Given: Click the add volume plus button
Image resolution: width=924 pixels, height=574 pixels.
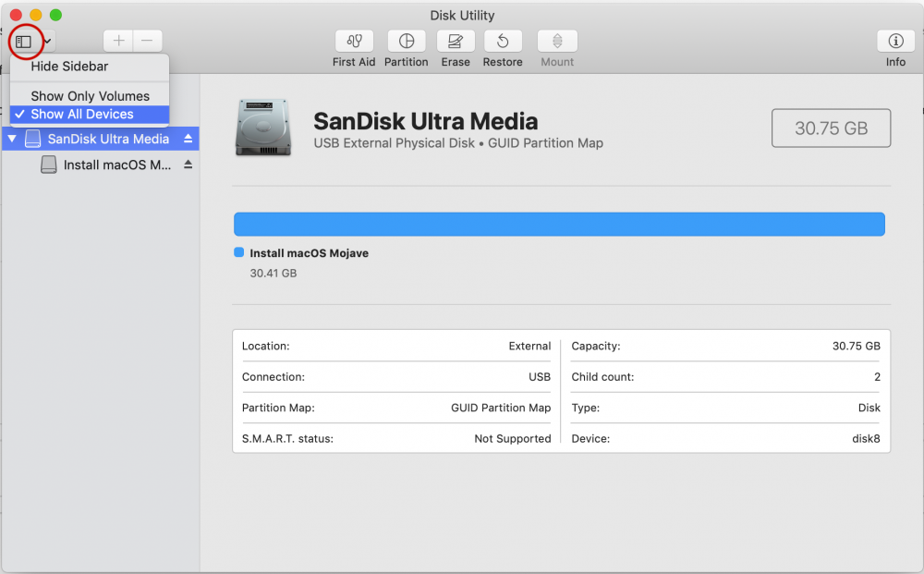Looking at the screenshot, I should point(118,41).
